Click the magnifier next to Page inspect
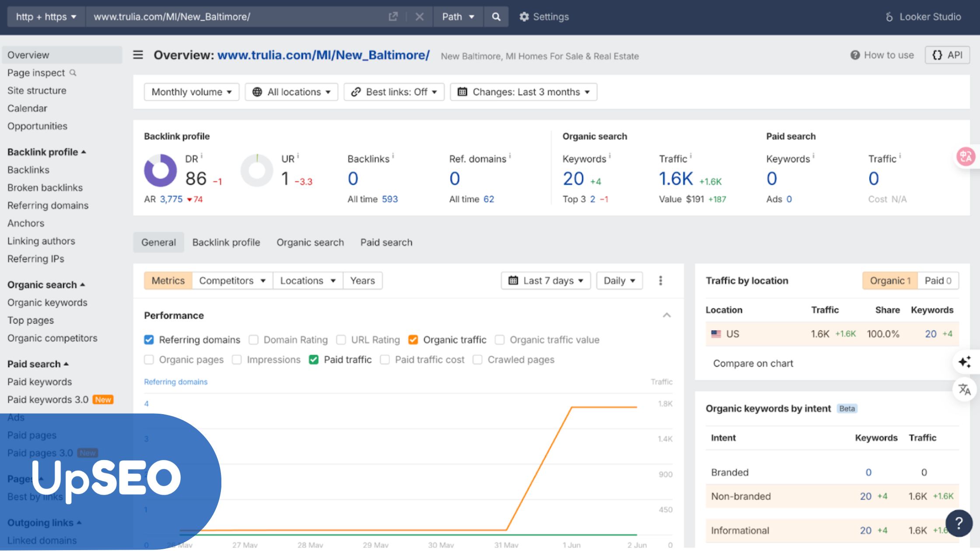 [73, 73]
